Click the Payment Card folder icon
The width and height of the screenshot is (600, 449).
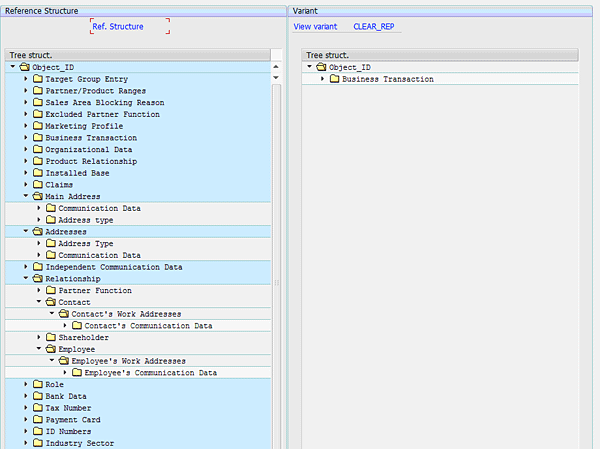point(38,420)
